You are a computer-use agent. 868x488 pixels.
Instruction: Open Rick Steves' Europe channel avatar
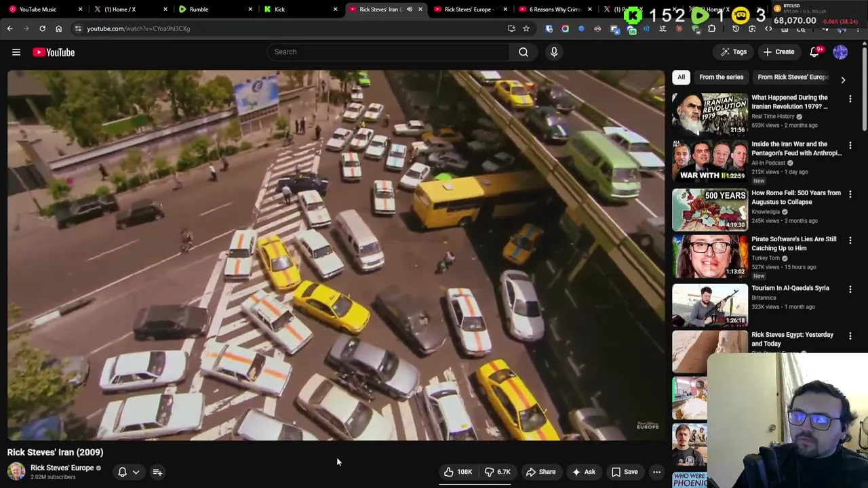pyautogui.click(x=16, y=472)
